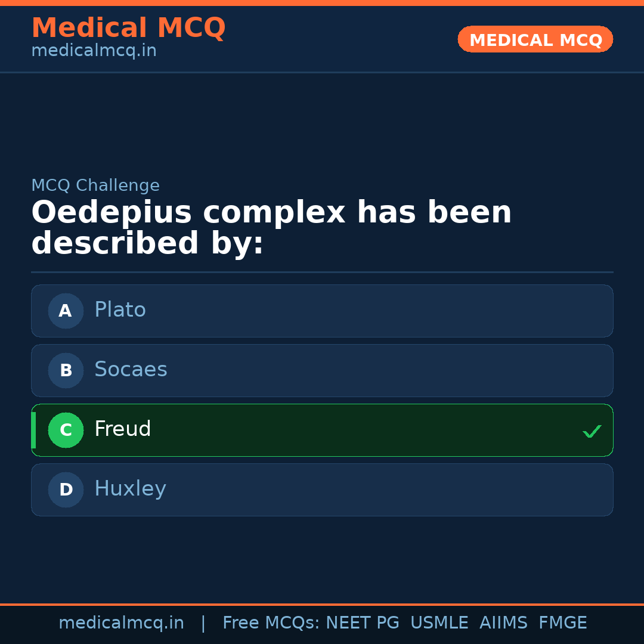Viewport: 644px width, 644px height.
Task: Switch to the USMLE section
Action: pyautogui.click(x=439, y=623)
